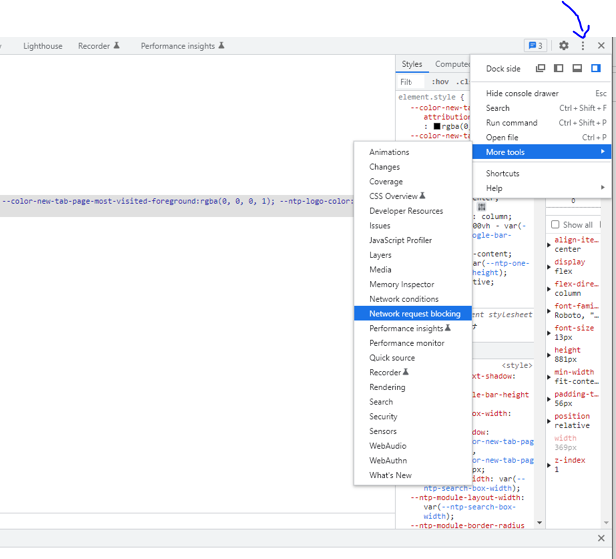The width and height of the screenshot is (616, 559).
Task: Open Performance monitor
Action: [x=413, y=343]
